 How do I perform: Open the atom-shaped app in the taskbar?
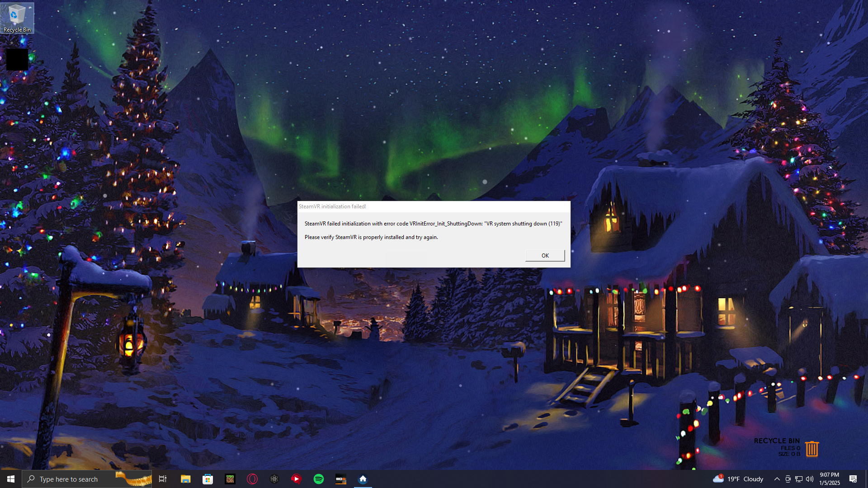click(274, 479)
